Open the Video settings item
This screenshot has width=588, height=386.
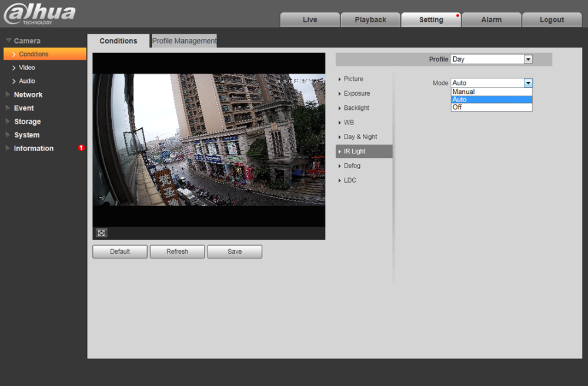pos(26,68)
